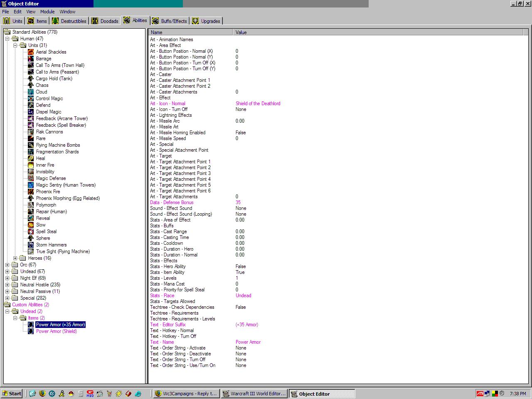Viewport: 532px width, 399px height.
Task: Select the Polymorph ability icon
Action: pyautogui.click(x=31, y=205)
